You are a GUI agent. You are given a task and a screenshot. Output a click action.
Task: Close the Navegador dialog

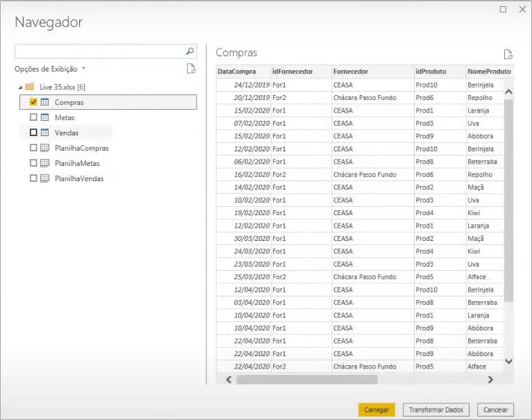pyautogui.click(x=522, y=10)
